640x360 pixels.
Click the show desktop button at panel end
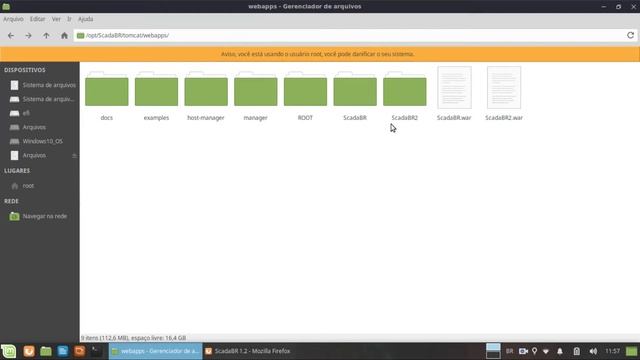(x=631, y=351)
